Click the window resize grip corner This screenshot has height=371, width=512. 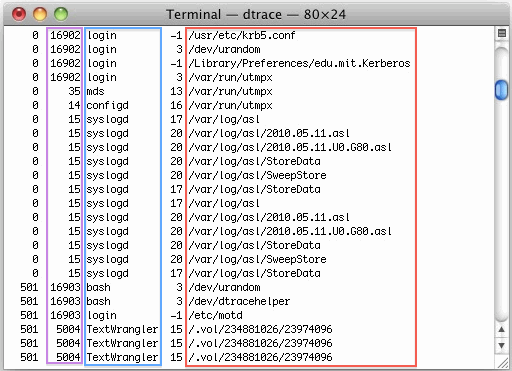pos(502,362)
